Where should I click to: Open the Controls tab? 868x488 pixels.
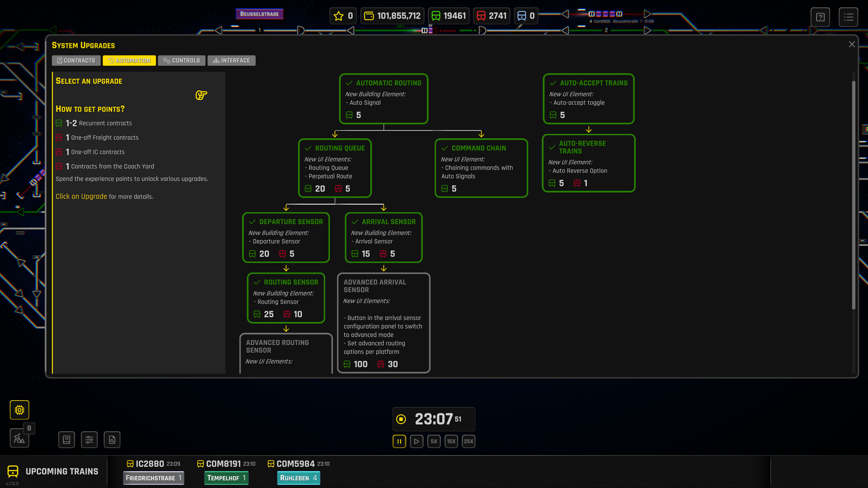pos(182,61)
